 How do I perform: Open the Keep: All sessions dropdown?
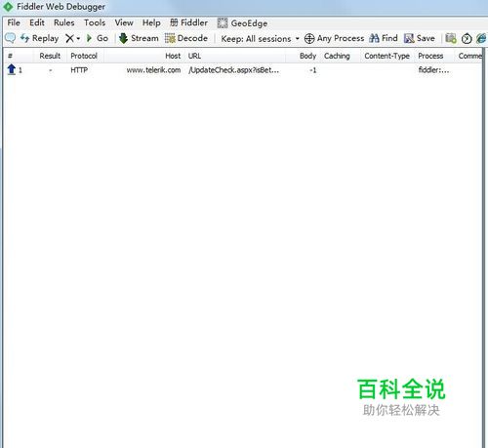point(260,39)
